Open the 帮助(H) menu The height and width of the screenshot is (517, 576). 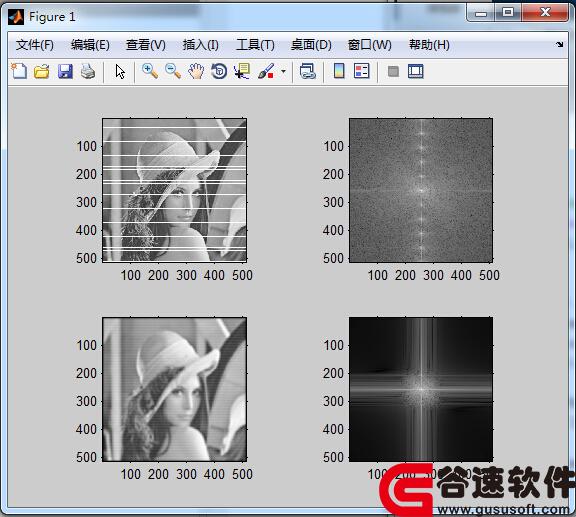tap(429, 45)
